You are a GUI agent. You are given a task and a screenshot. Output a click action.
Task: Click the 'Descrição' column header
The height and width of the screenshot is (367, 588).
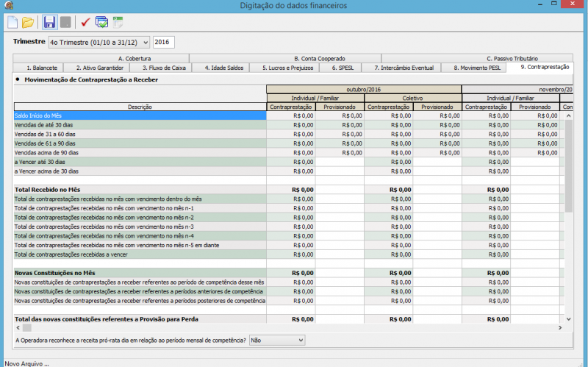click(140, 107)
